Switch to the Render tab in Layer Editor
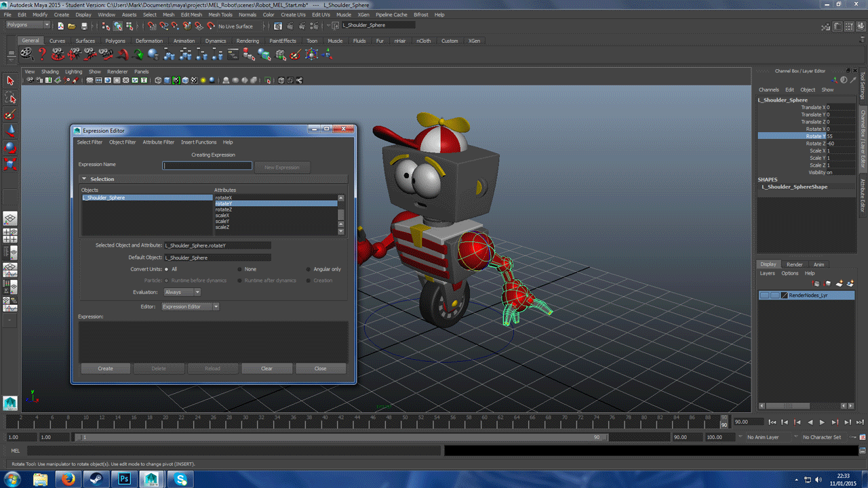Image resolution: width=868 pixels, height=488 pixels. (x=795, y=264)
